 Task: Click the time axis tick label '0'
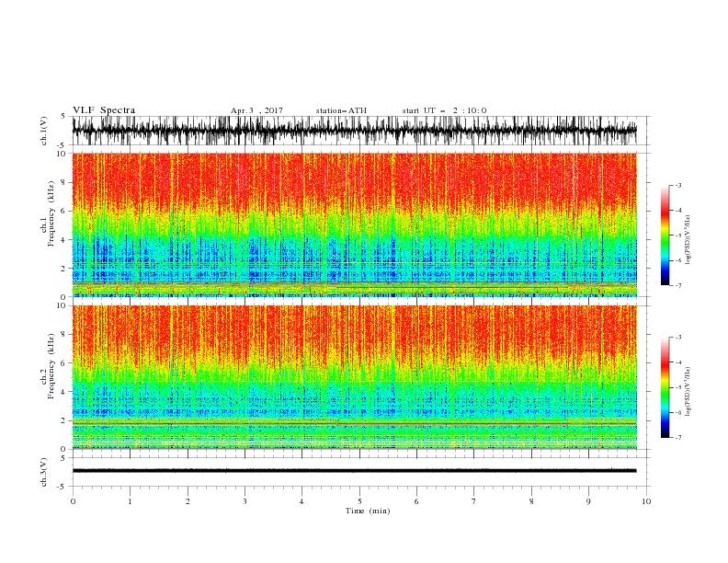click(73, 501)
